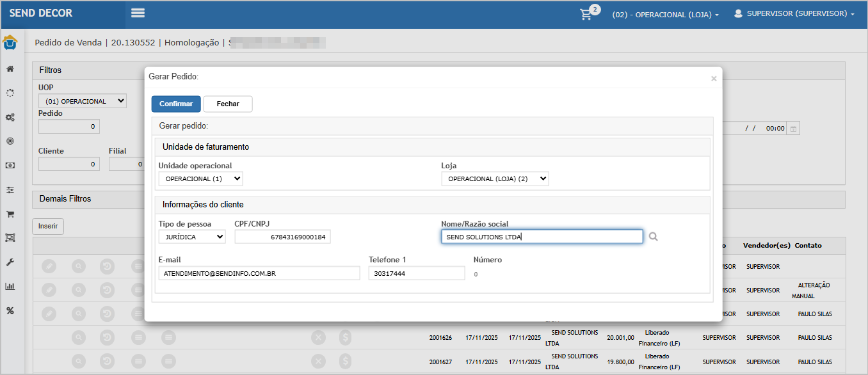This screenshot has height=375, width=868.
Task: Toggle the hamburger menu in the header
Action: tap(138, 13)
